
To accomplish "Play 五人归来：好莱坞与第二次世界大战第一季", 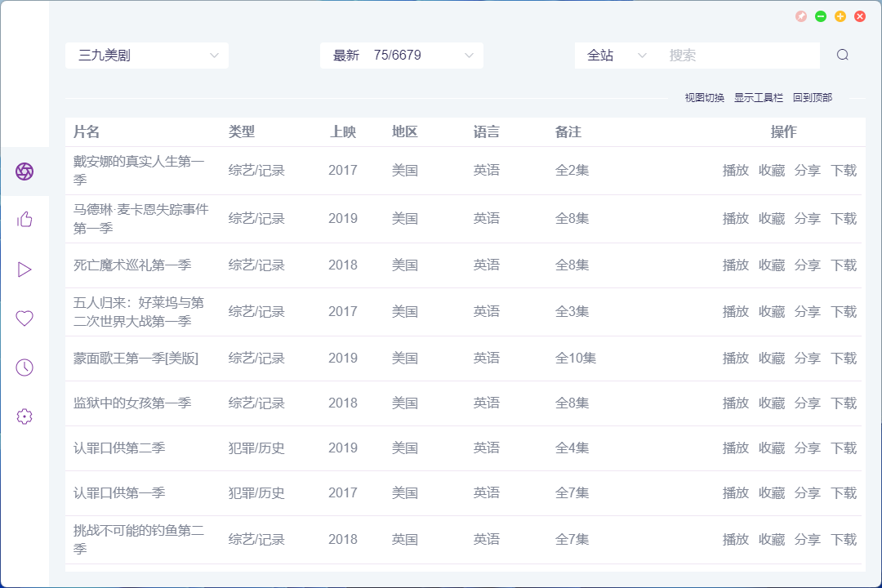I will click(x=735, y=312).
